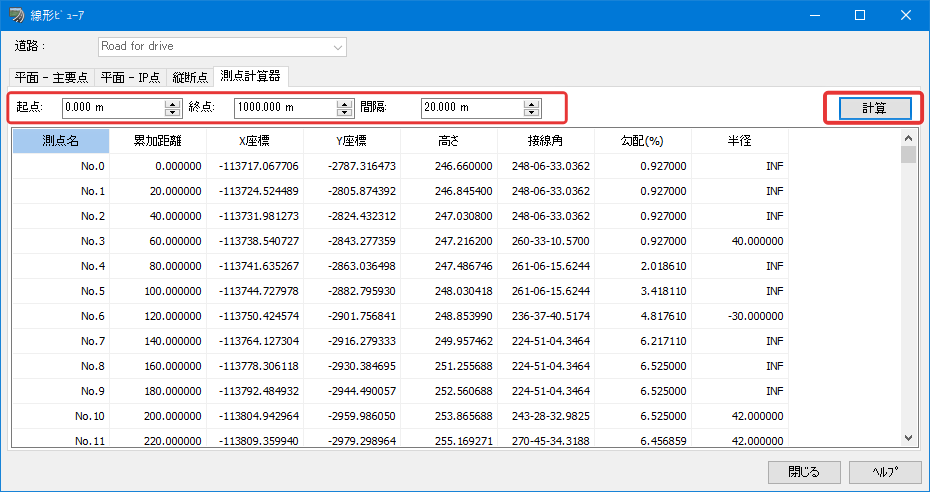Screen dimensions: 930x492
Task: Switch to the 平面 - IP点 tab
Action: coord(130,77)
